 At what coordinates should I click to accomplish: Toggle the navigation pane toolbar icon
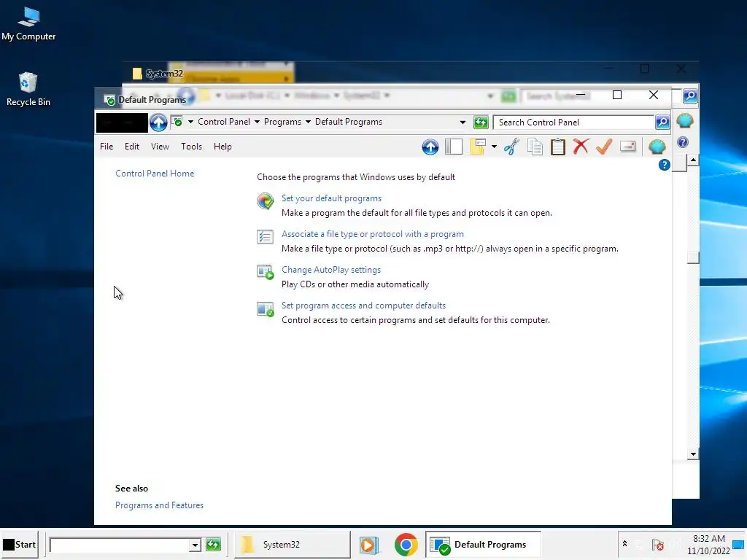[x=453, y=147]
